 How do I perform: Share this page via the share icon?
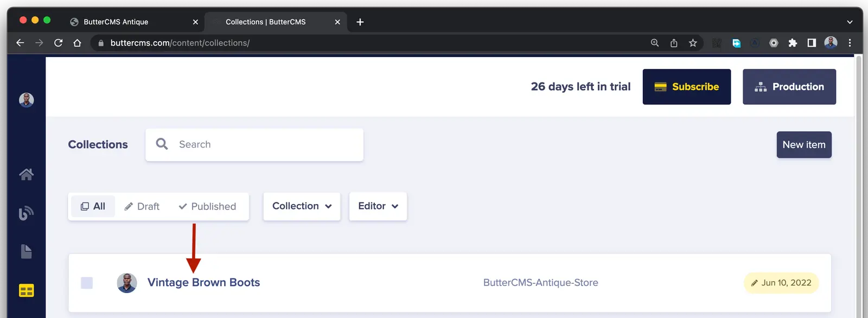pyautogui.click(x=674, y=43)
